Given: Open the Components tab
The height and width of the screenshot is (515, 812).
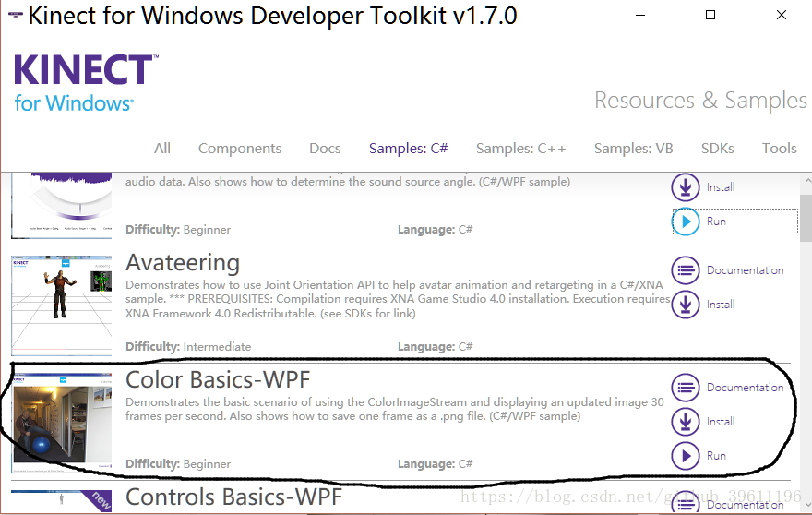Looking at the screenshot, I should pos(240,149).
